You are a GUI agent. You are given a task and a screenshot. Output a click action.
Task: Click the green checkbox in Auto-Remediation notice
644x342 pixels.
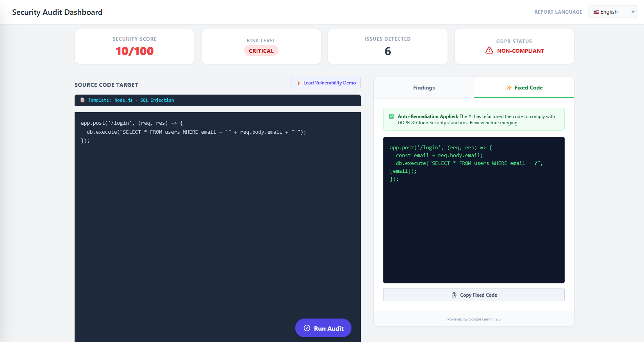391,116
